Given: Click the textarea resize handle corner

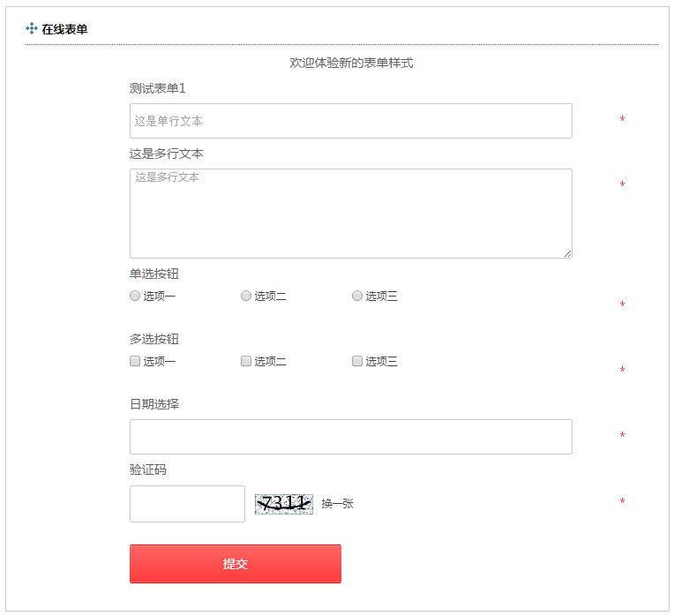Looking at the screenshot, I should tap(568, 254).
